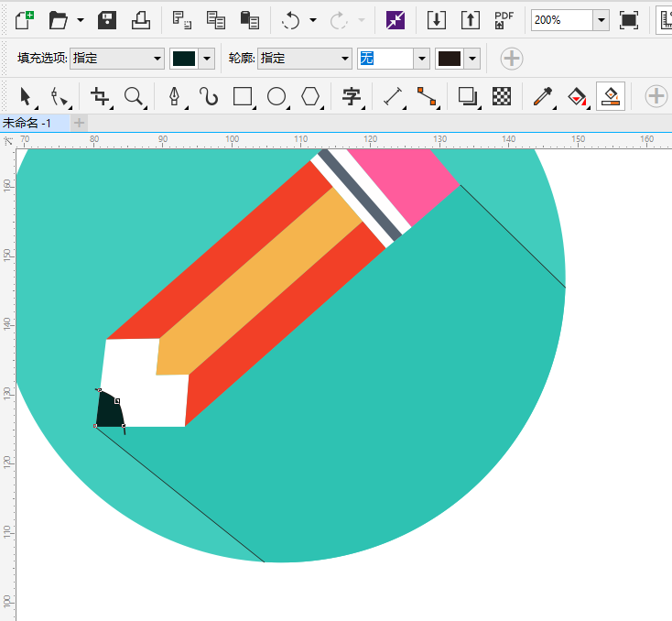Pick the Text tool
The height and width of the screenshot is (621, 672).
[x=351, y=96]
